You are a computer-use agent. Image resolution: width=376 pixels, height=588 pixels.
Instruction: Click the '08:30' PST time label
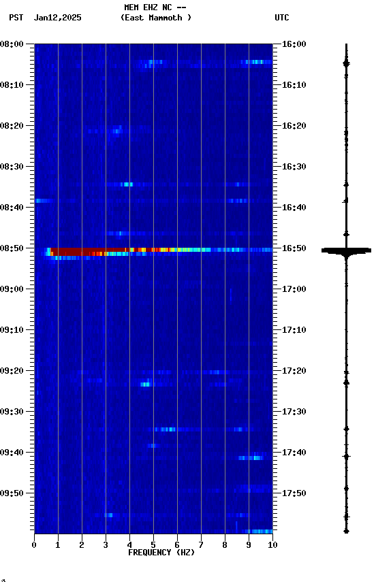[12, 167]
